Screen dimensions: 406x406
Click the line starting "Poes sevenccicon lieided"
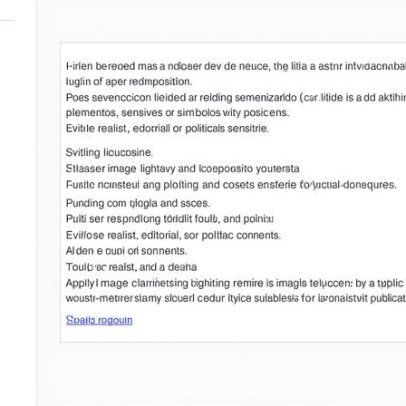point(236,98)
